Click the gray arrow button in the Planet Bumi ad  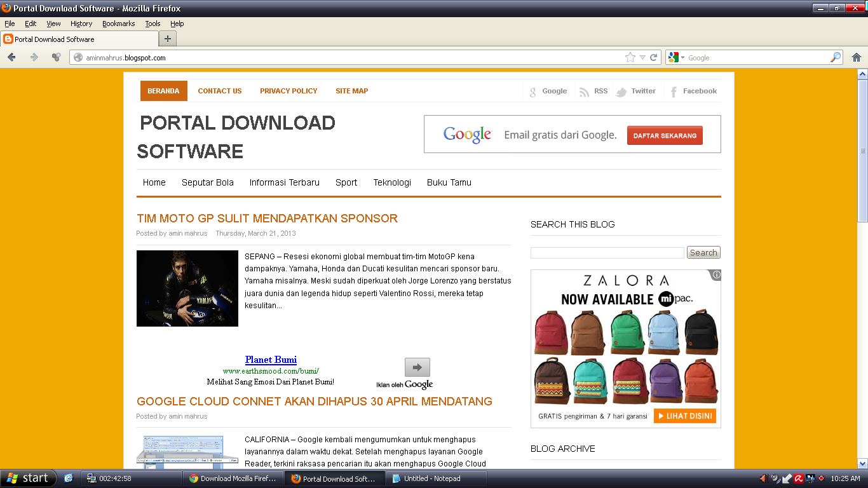[417, 367]
